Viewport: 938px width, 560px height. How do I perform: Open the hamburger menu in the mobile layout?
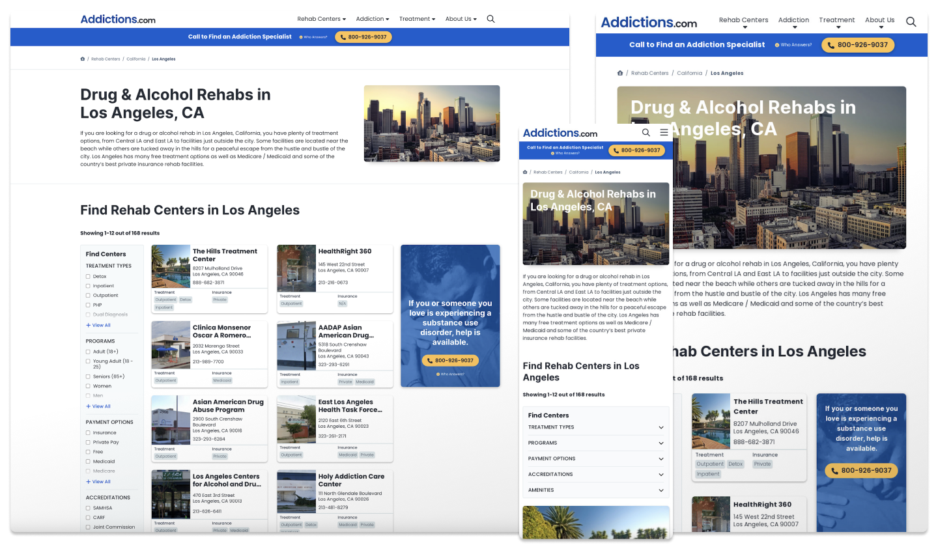point(664,132)
